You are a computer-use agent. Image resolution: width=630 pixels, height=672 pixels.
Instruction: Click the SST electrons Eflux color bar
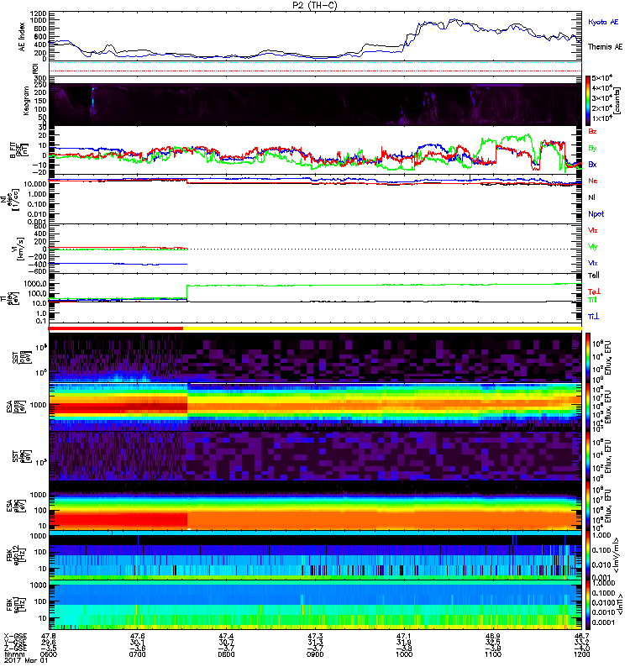588,456
